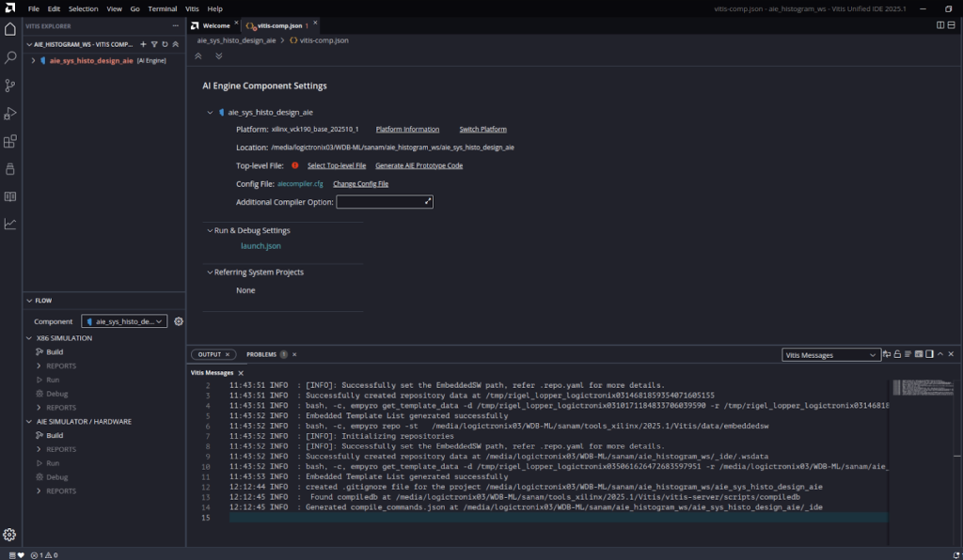Select the OUTPUT panel tab

click(x=210, y=354)
